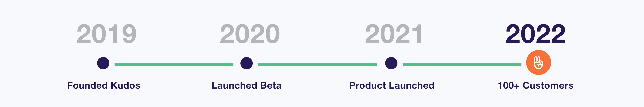Open the Launched Beta milestone label
This screenshot has height=107, width=644.
247,86
